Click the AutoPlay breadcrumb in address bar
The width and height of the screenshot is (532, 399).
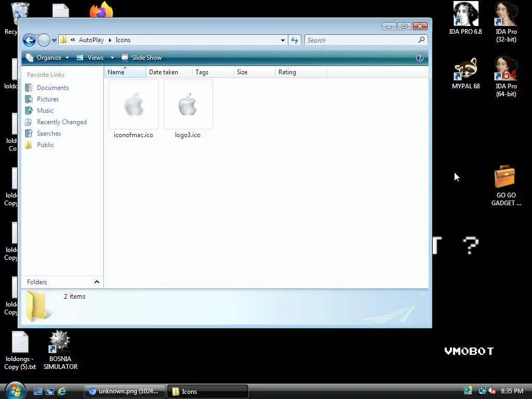point(91,40)
